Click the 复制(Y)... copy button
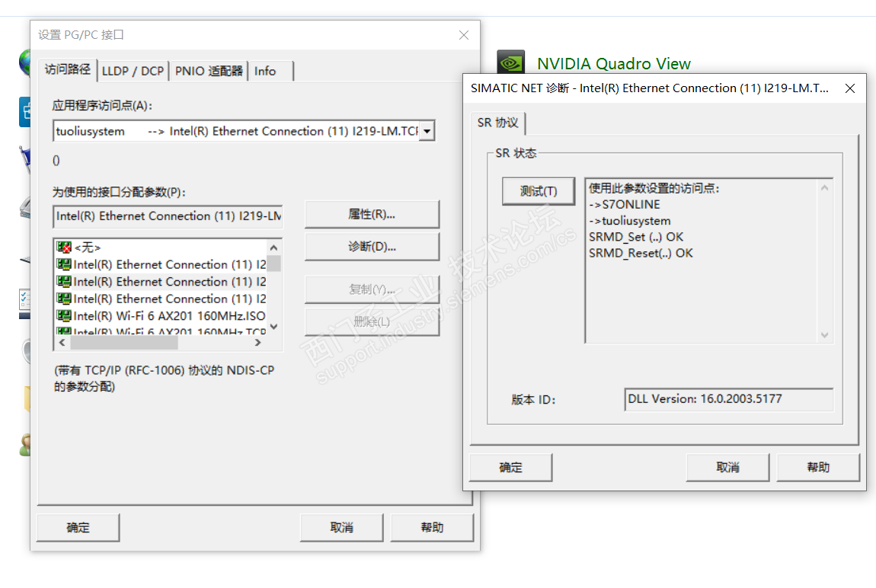The height and width of the screenshot is (588, 876). pyautogui.click(x=372, y=289)
